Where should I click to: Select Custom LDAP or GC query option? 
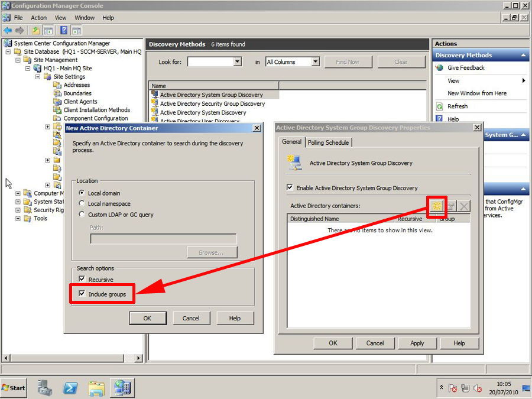[x=82, y=214]
